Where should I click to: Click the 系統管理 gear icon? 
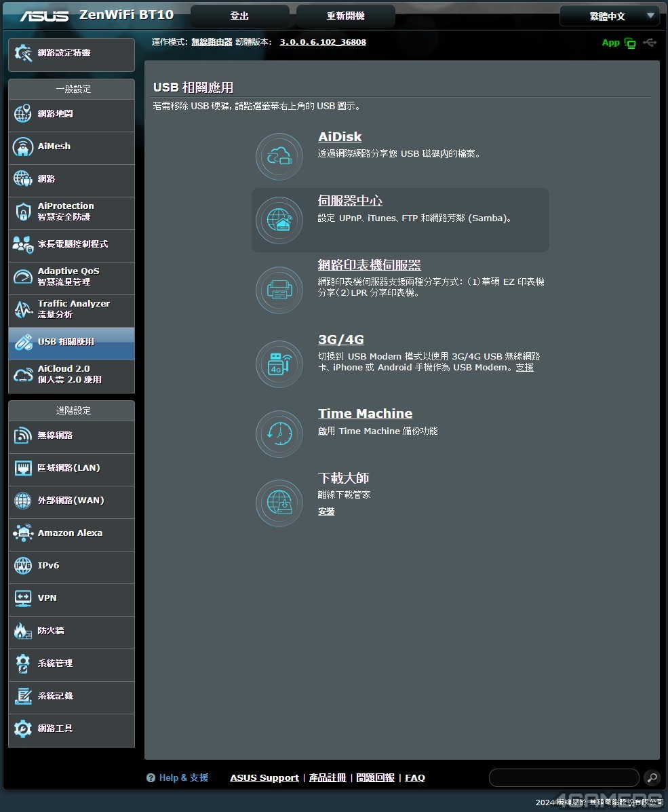[23, 663]
